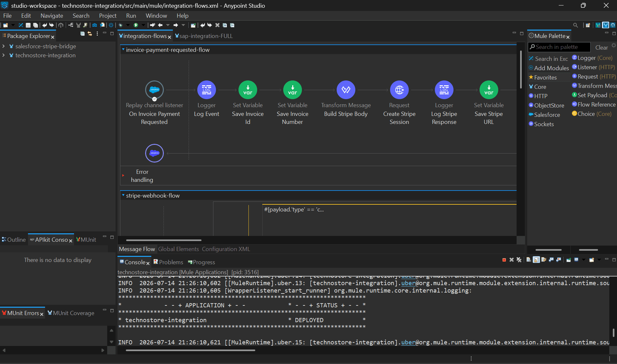Open the Navigate menu
This screenshot has width=617, height=364.
(x=52, y=15)
